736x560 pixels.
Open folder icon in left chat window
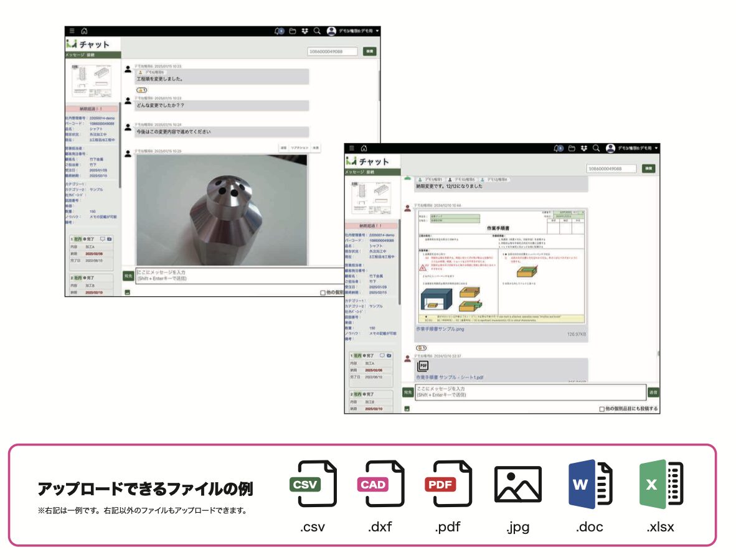coord(293,31)
